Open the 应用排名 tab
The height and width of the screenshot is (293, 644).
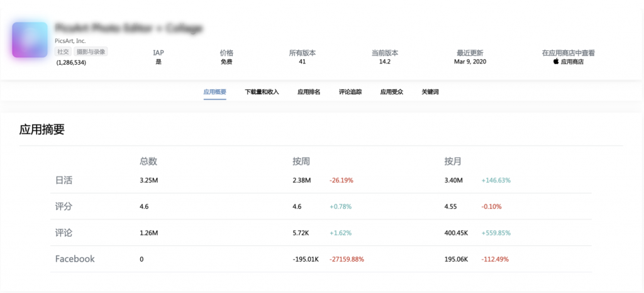coord(309,92)
